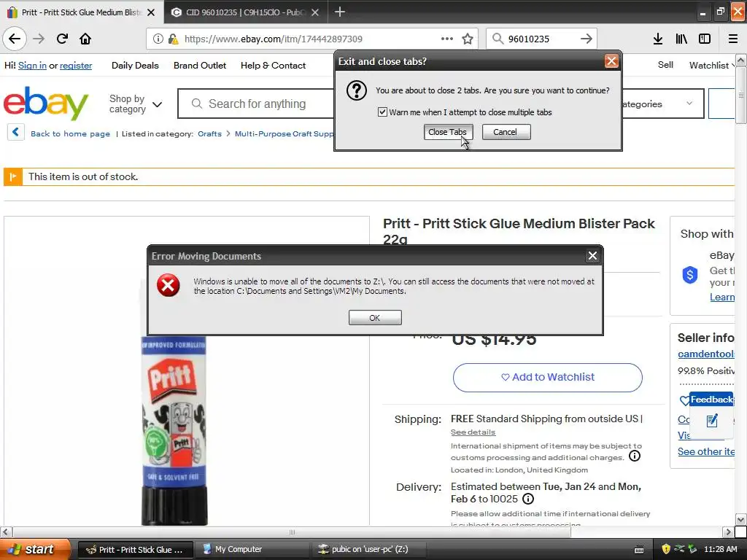
Task: Close the Pritt Stick Glue tab
Action: [151, 12]
